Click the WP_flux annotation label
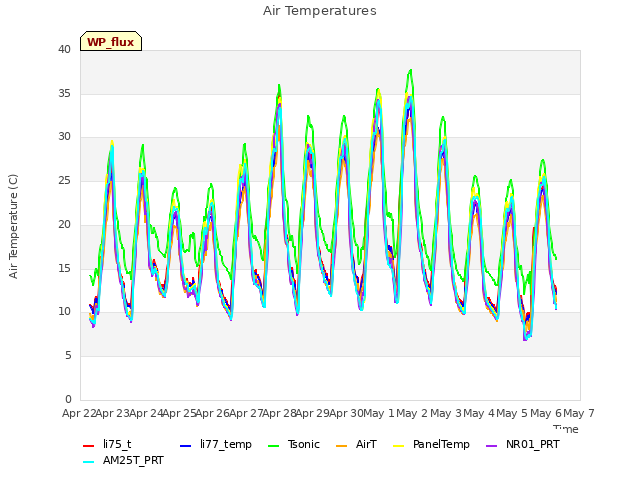Viewport: 640px width, 480px height. [111, 42]
